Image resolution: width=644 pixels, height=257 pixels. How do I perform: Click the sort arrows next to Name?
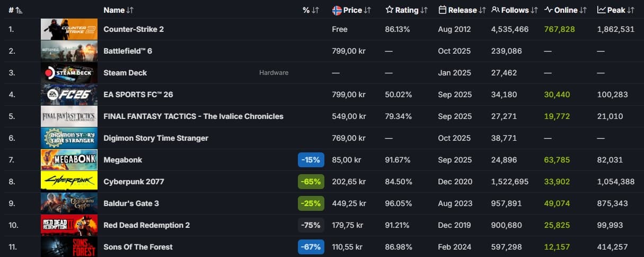130,10
